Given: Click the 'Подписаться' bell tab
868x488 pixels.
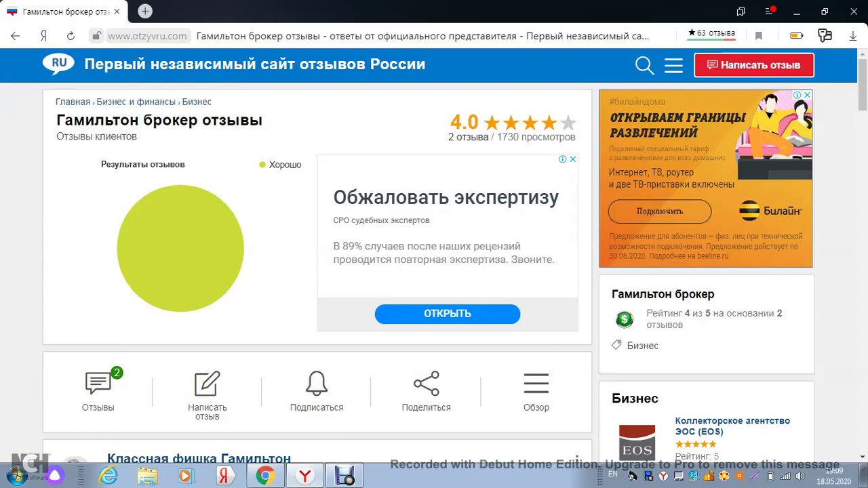Looking at the screenshot, I should pyautogui.click(x=317, y=392).
